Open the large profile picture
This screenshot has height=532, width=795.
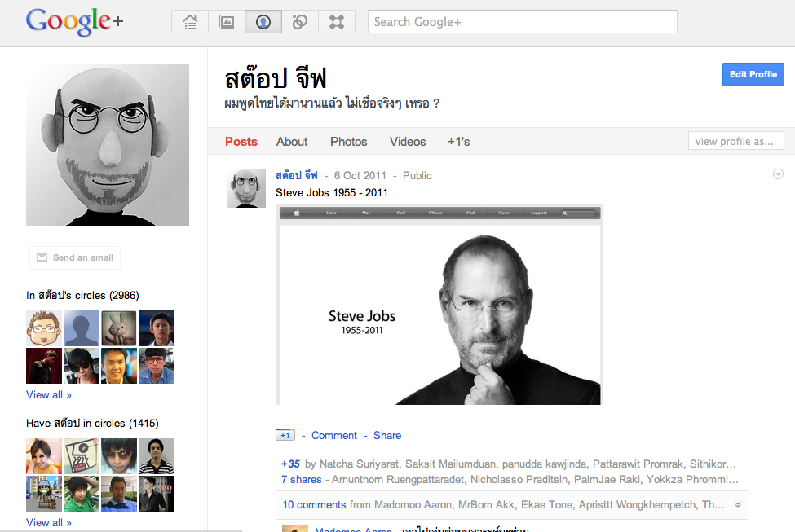click(x=108, y=145)
